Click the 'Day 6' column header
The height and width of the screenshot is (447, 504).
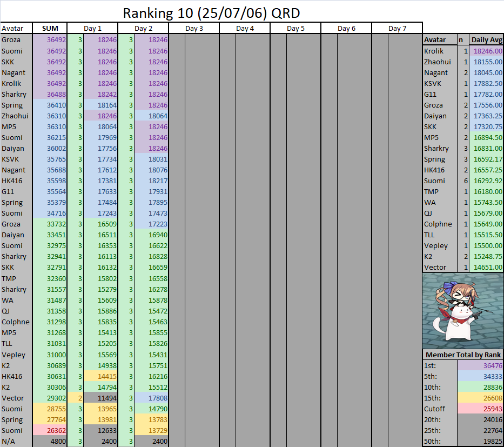tap(346, 28)
